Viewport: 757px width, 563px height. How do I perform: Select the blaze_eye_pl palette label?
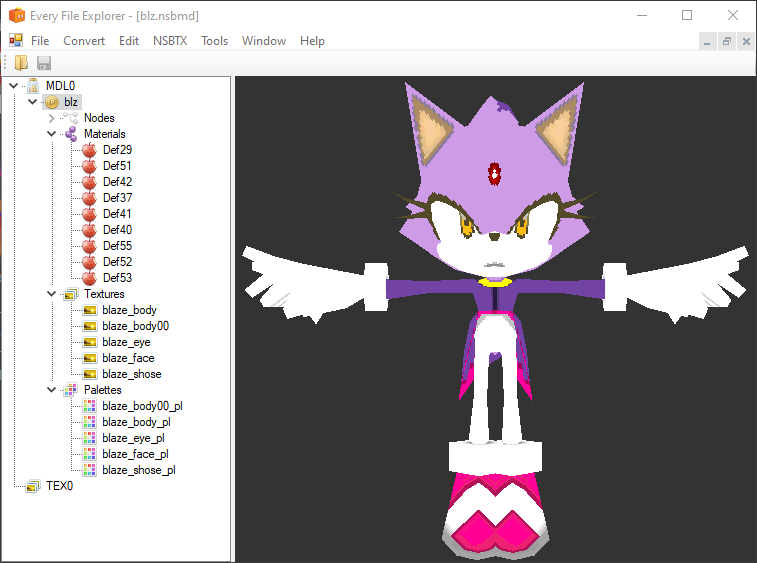click(133, 438)
